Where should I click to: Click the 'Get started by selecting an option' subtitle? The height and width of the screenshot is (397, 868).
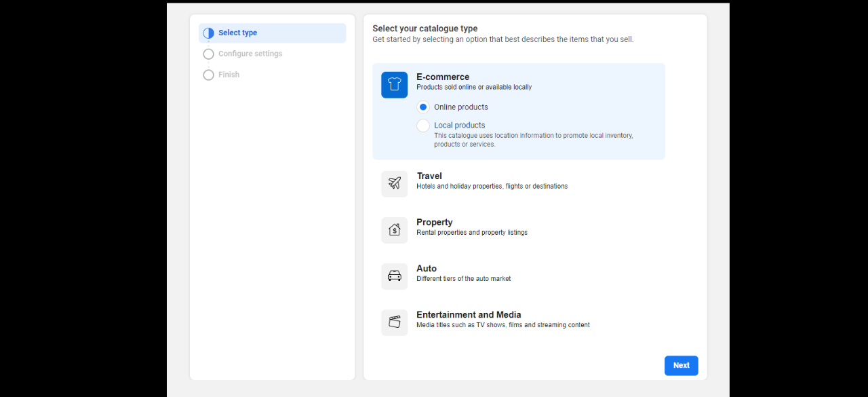[x=503, y=39]
